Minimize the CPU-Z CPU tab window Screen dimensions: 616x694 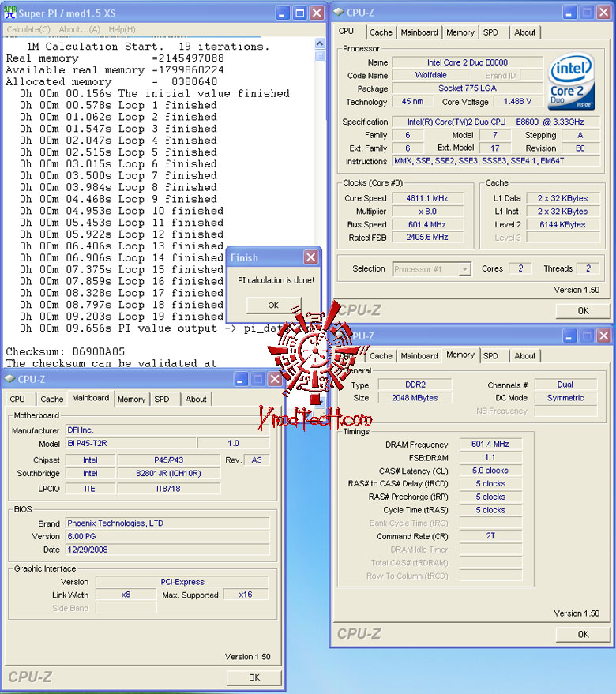tap(569, 13)
